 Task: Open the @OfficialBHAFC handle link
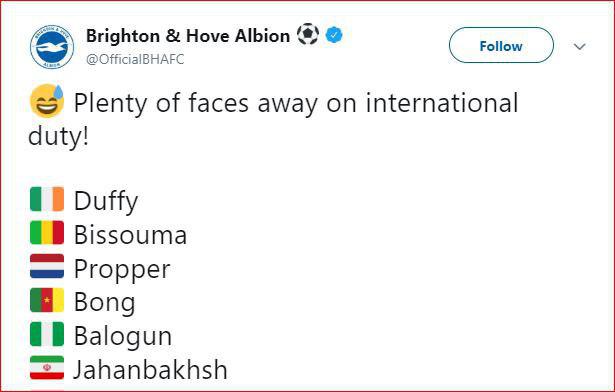pyautogui.click(x=135, y=59)
